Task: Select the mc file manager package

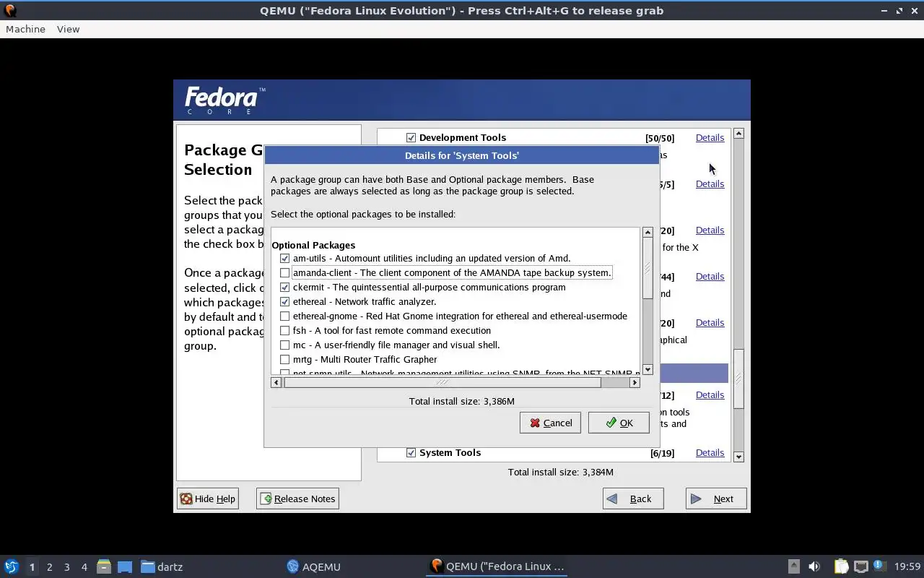Action: pos(284,345)
